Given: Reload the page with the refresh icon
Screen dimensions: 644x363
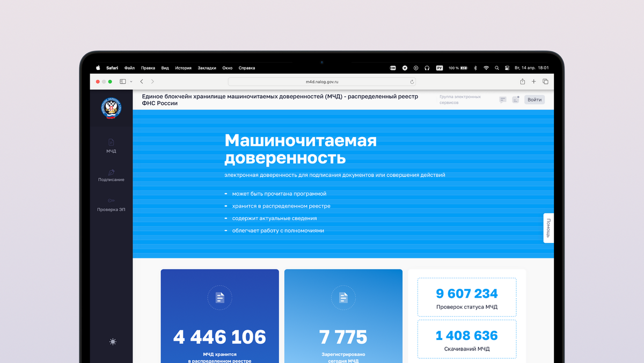Looking at the screenshot, I should click(x=412, y=82).
